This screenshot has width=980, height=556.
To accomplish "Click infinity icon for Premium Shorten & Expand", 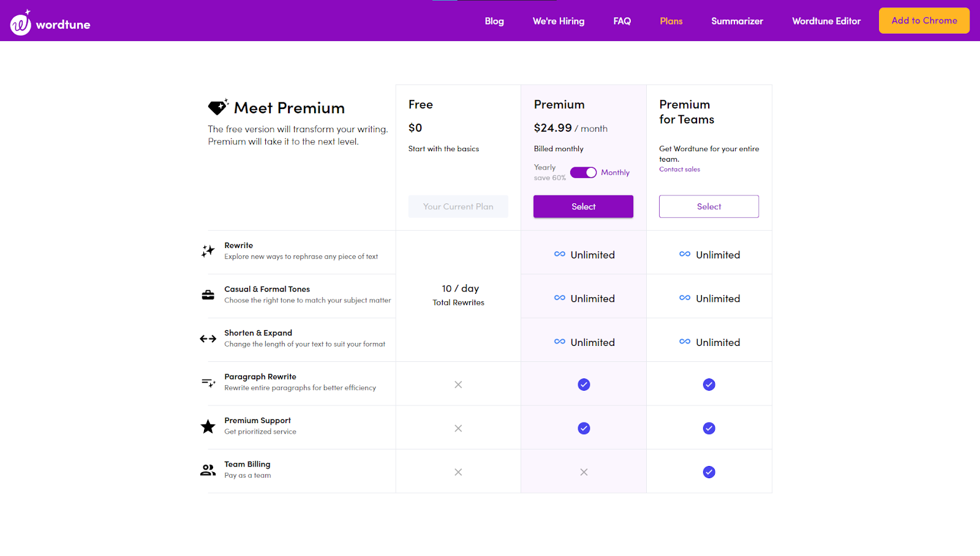I will [x=560, y=342].
